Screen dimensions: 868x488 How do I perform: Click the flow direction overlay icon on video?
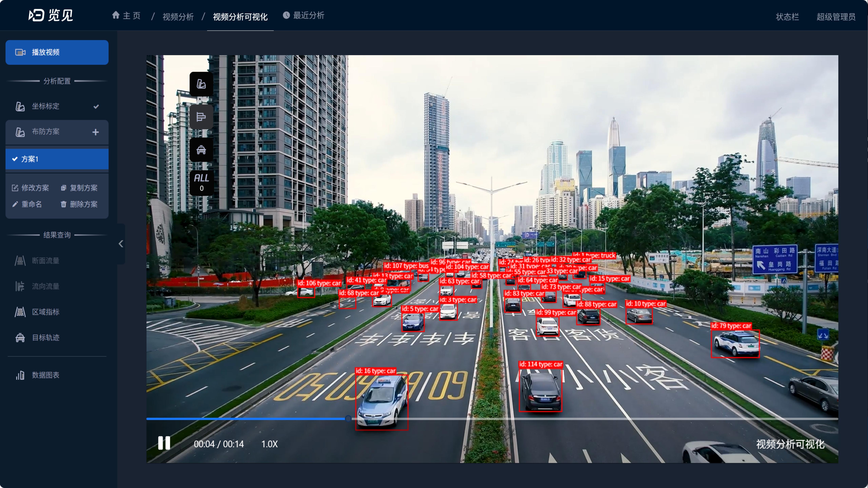(x=201, y=117)
